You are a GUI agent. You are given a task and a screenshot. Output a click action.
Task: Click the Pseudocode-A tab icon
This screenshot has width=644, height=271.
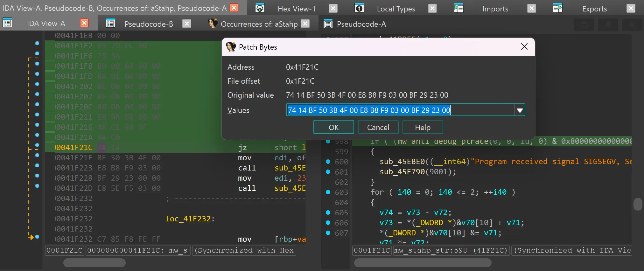pos(328,24)
